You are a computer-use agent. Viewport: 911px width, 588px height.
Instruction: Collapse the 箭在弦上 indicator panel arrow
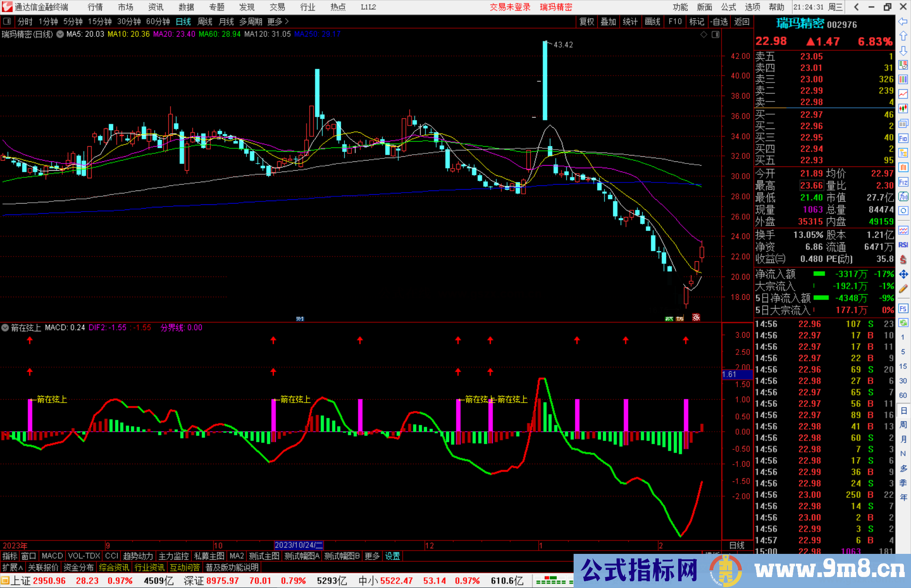coord(5,328)
